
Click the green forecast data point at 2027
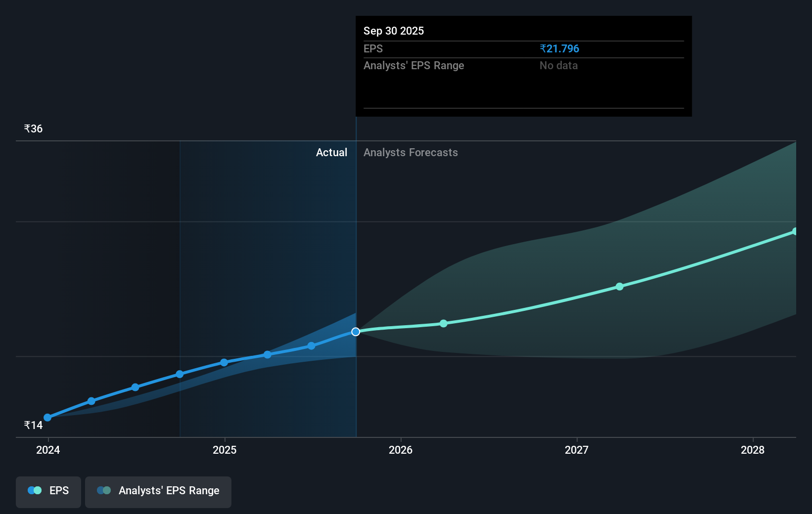tap(620, 287)
